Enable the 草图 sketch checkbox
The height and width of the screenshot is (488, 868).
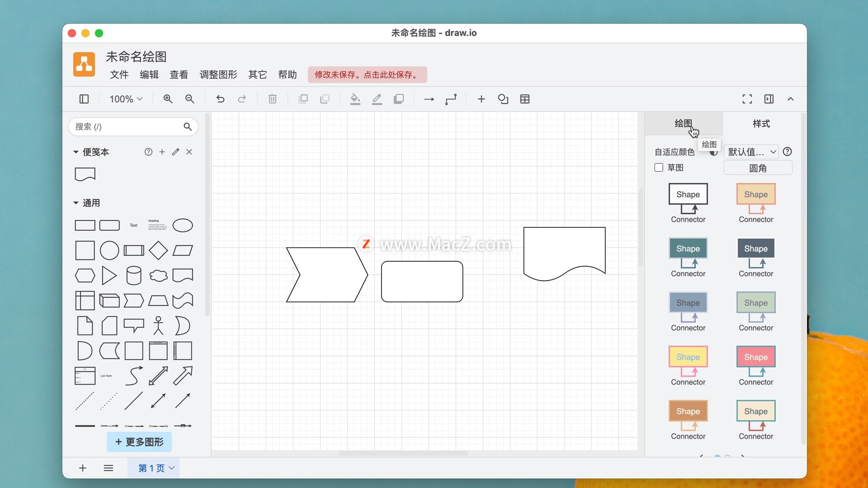tap(659, 168)
